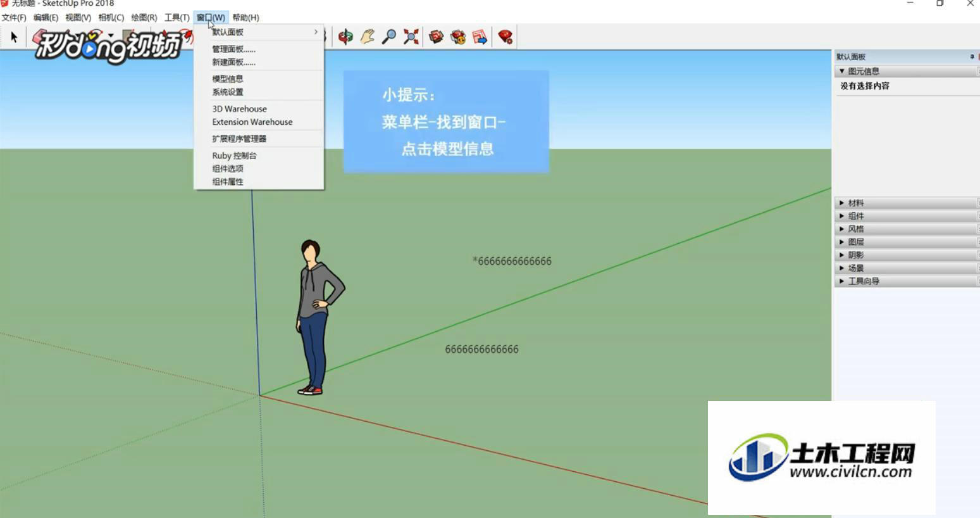Expand the 阴影 panel
This screenshot has width=980, height=518.
(907, 255)
